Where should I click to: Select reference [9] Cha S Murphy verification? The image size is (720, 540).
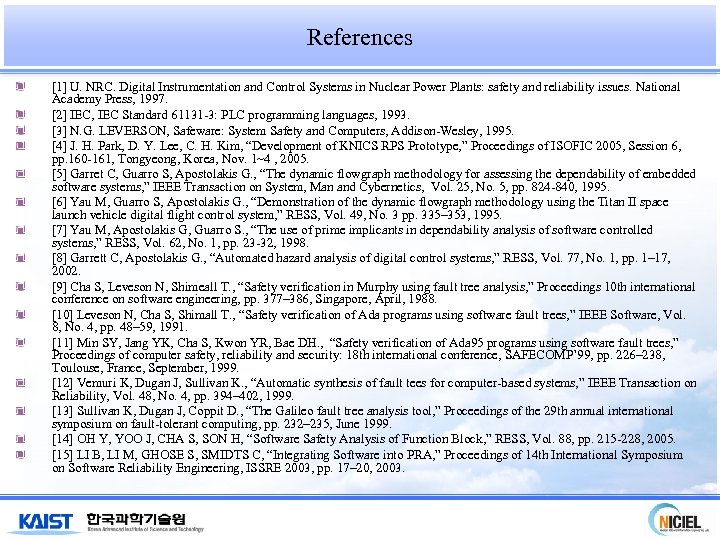pos(373,293)
